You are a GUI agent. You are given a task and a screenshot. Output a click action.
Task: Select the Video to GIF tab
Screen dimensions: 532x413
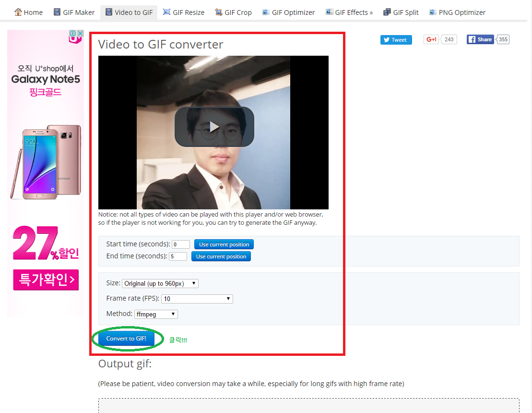(129, 12)
